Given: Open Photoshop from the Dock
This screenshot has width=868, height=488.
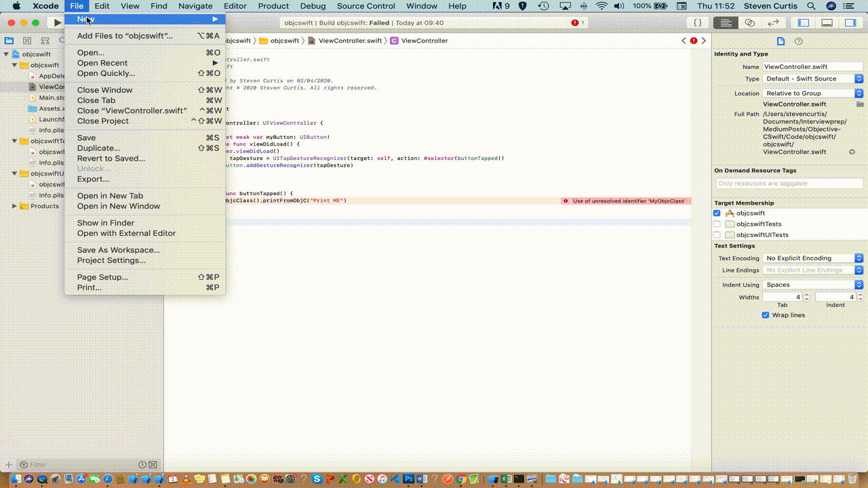Looking at the screenshot, I should coord(409,479).
